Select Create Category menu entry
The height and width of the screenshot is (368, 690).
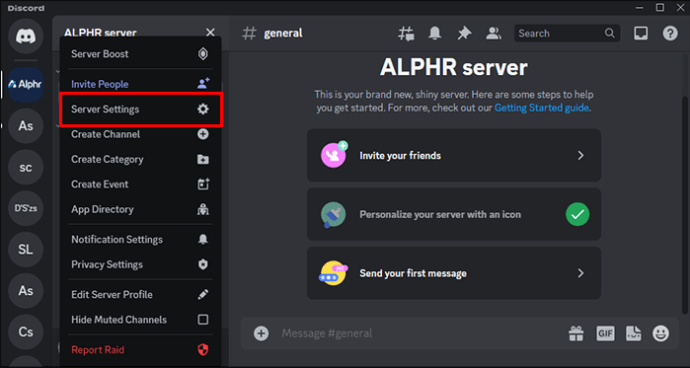pos(140,159)
